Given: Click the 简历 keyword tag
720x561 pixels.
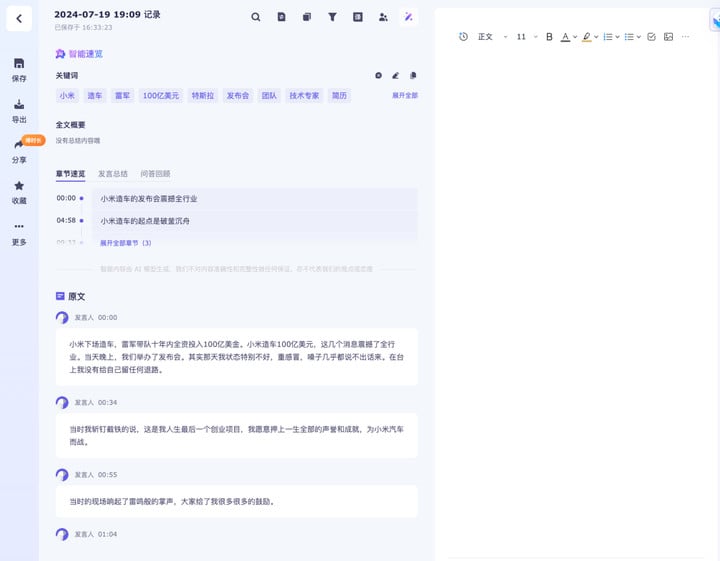Looking at the screenshot, I should 339,95.
